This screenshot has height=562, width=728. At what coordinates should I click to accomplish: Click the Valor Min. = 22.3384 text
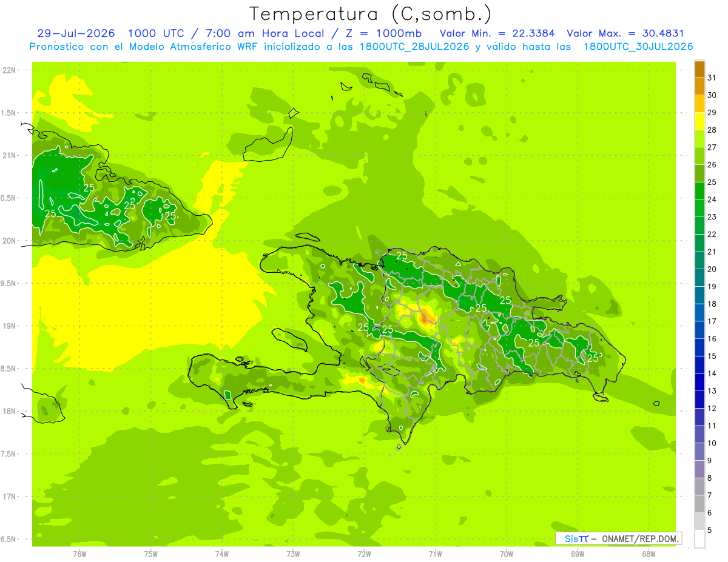pyautogui.click(x=498, y=33)
